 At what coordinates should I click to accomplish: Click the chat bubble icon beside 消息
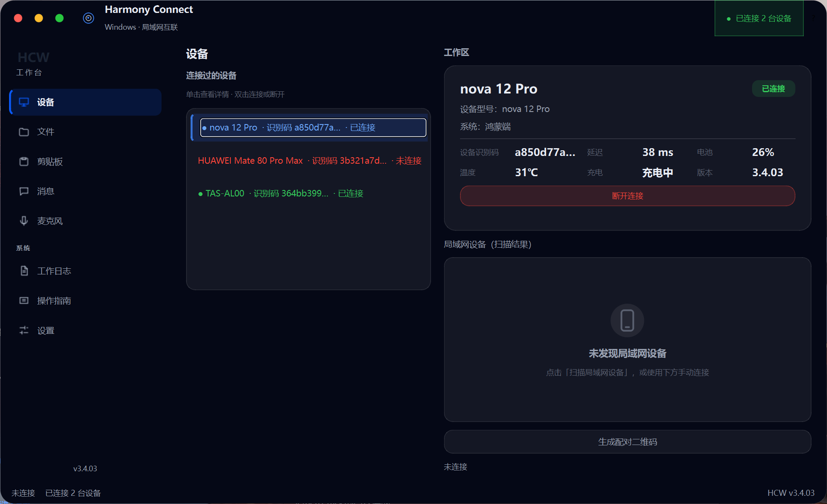coord(24,191)
